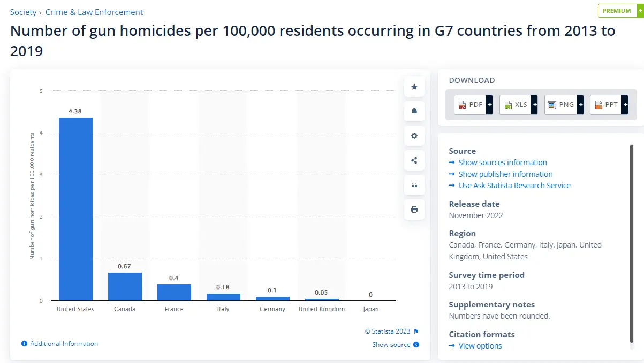Download the chart as PNG
This screenshot has width=644, height=363.
[x=563, y=105]
